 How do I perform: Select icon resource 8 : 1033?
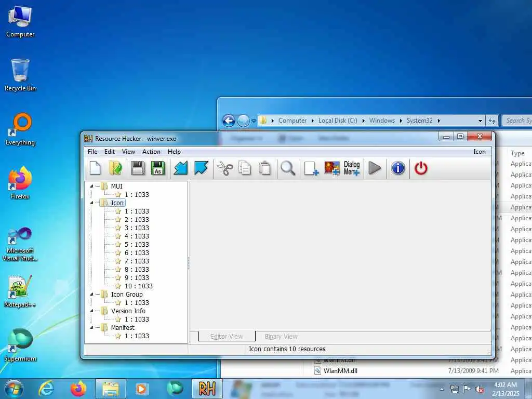[137, 270]
